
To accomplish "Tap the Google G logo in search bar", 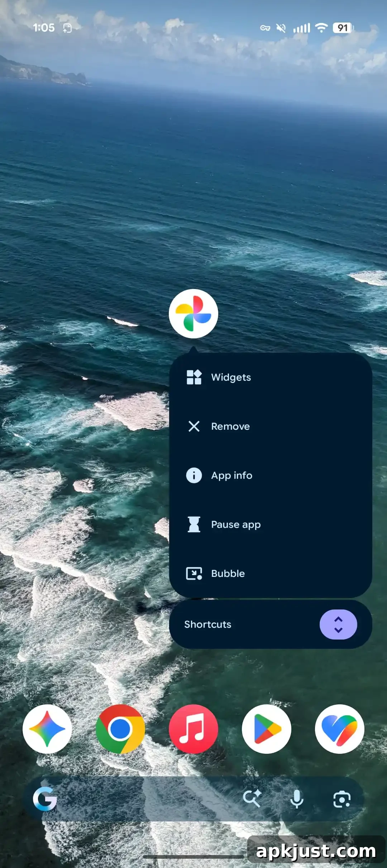I will pos(45,799).
